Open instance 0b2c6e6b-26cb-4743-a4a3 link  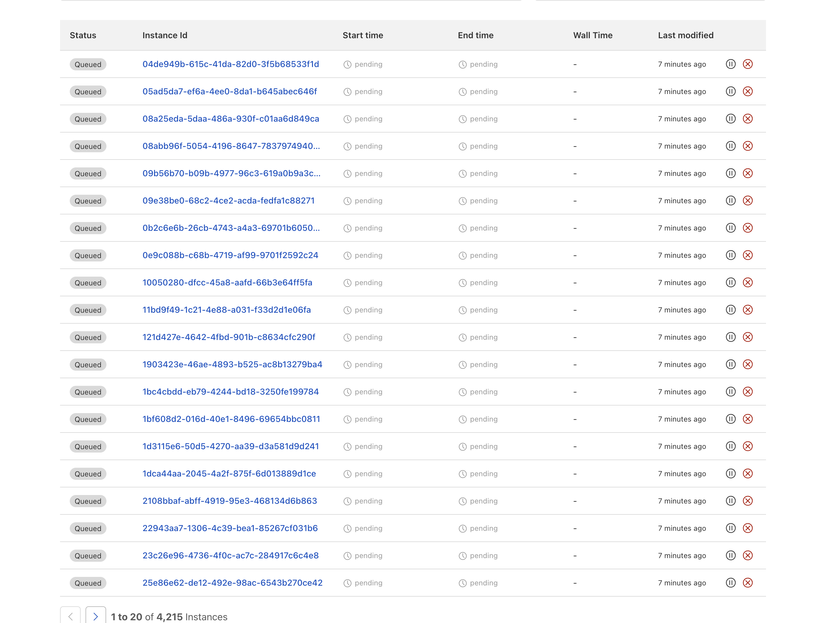pos(231,228)
